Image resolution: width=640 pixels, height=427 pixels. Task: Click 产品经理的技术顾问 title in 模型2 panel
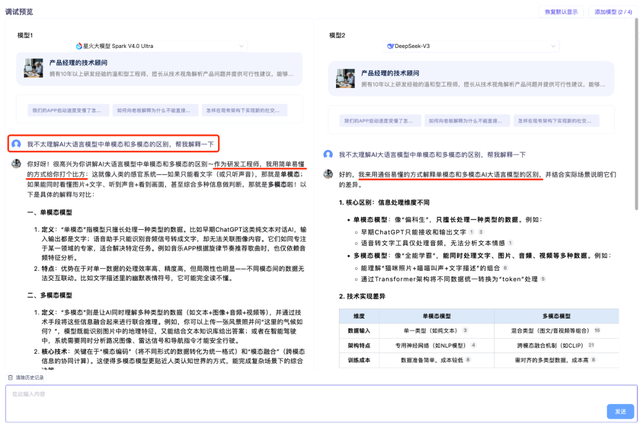pyautogui.click(x=390, y=73)
